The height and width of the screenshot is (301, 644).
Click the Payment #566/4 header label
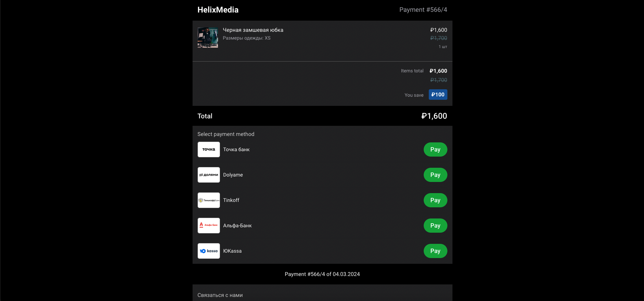pos(423,10)
